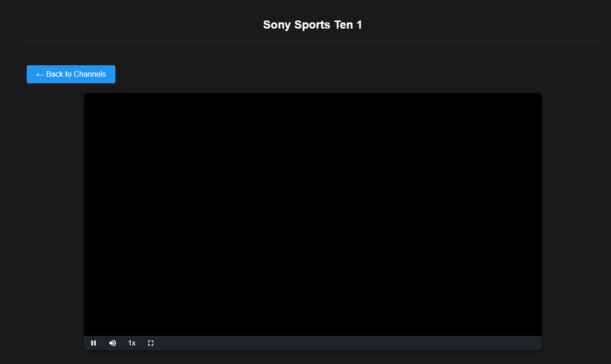Go back to Channels list

coord(71,74)
